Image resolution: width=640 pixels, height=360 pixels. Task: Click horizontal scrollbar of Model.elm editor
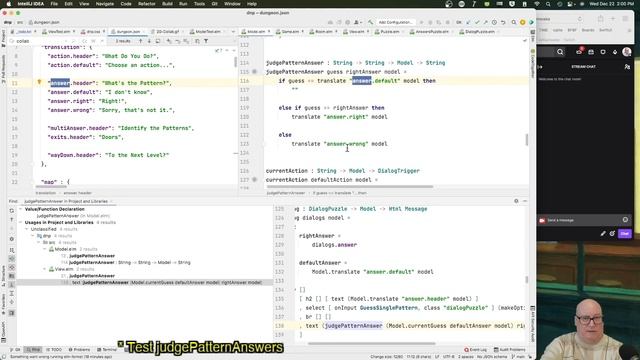pyautogui.click(x=350, y=187)
